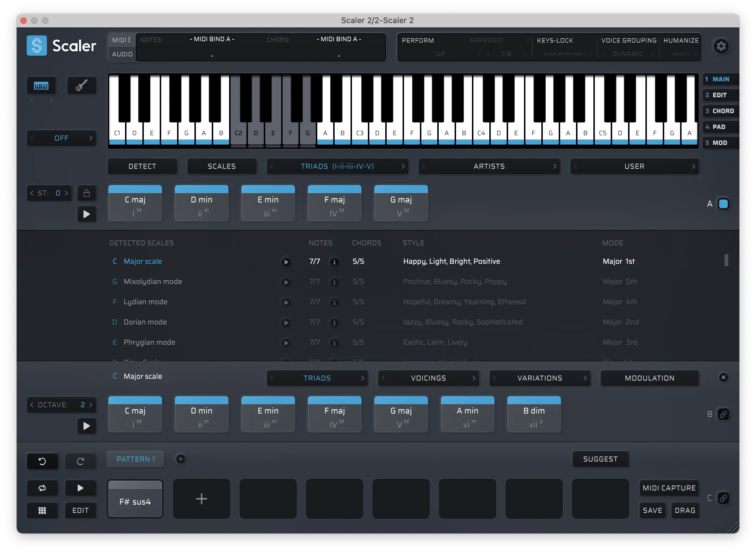
Task: Show info for C Major scale
Action: (x=334, y=262)
